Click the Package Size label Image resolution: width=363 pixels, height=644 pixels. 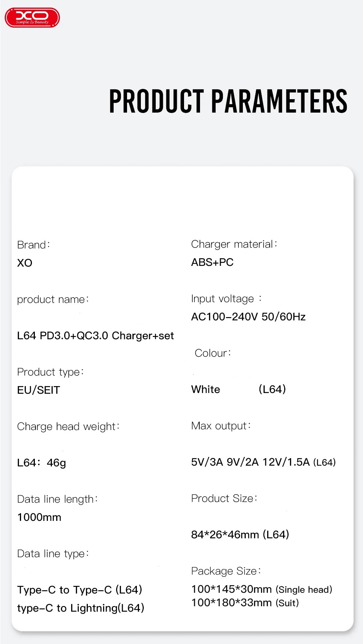coord(226,571)
